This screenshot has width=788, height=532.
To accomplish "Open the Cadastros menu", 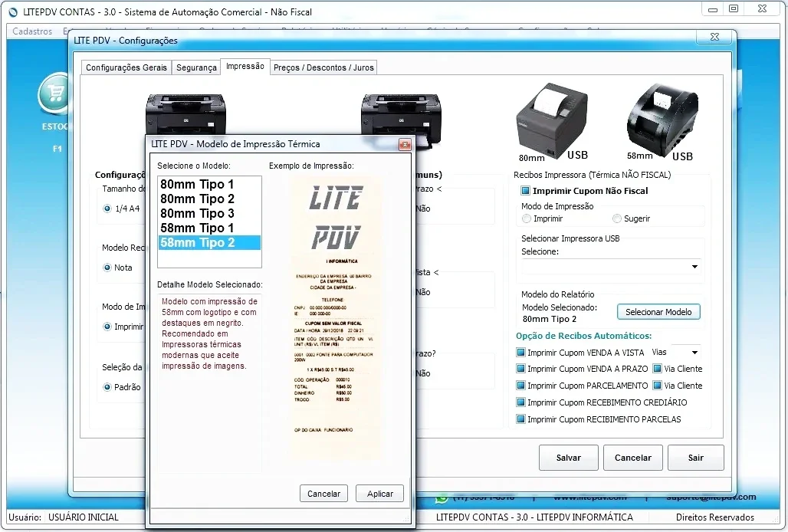I will click(32, 31).
